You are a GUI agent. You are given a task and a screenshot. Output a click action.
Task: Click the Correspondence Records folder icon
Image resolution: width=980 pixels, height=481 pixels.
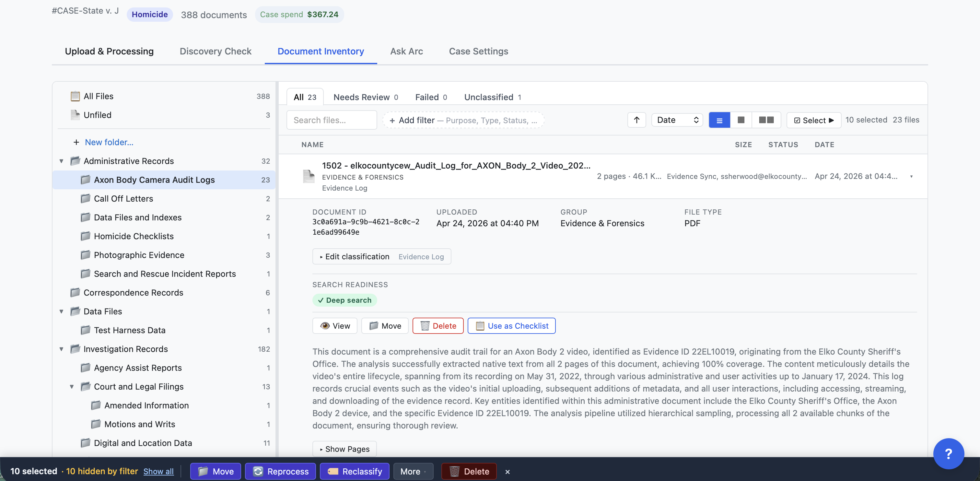(x=75, y=293)
